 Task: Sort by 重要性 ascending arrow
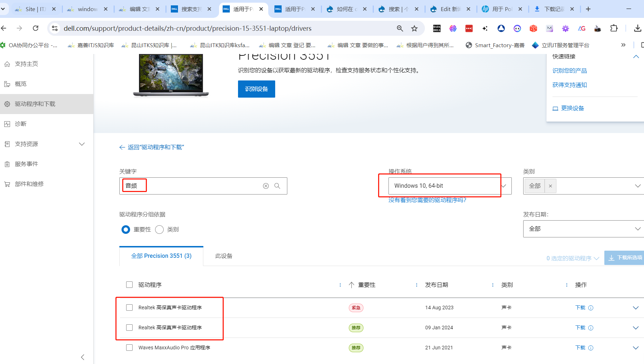pyautogui.click(x=351, y=285)
